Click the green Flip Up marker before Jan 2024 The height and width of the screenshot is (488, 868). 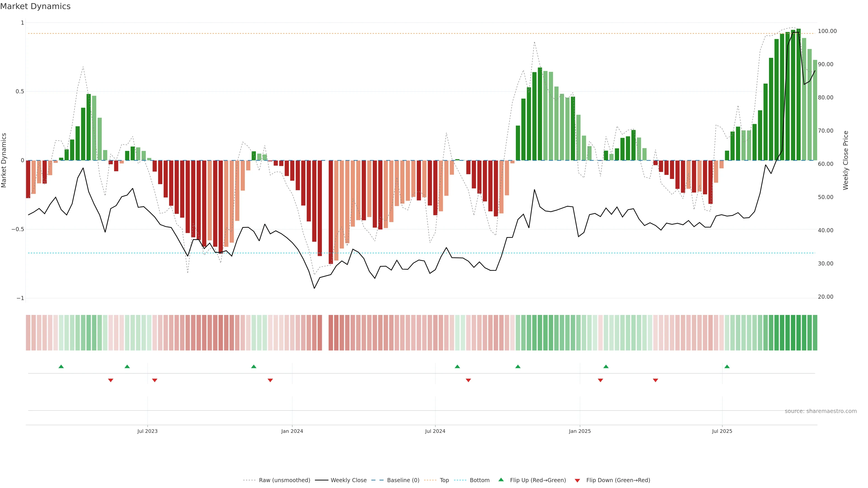tap(254, 366)
